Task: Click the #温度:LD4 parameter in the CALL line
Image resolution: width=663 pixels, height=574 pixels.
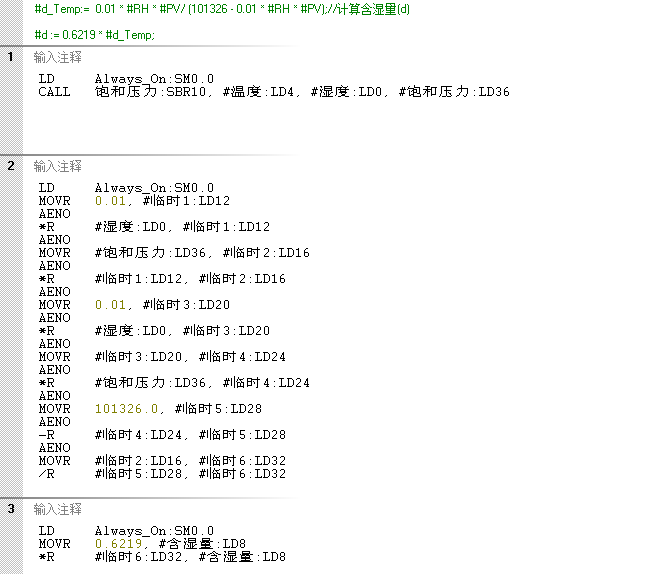Action: click(x=262, y=92)
